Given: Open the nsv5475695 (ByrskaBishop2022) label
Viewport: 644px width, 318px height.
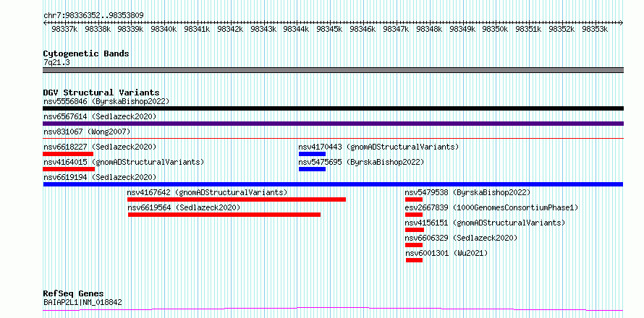Looking at the screenshot, I should tap(361, 162).
